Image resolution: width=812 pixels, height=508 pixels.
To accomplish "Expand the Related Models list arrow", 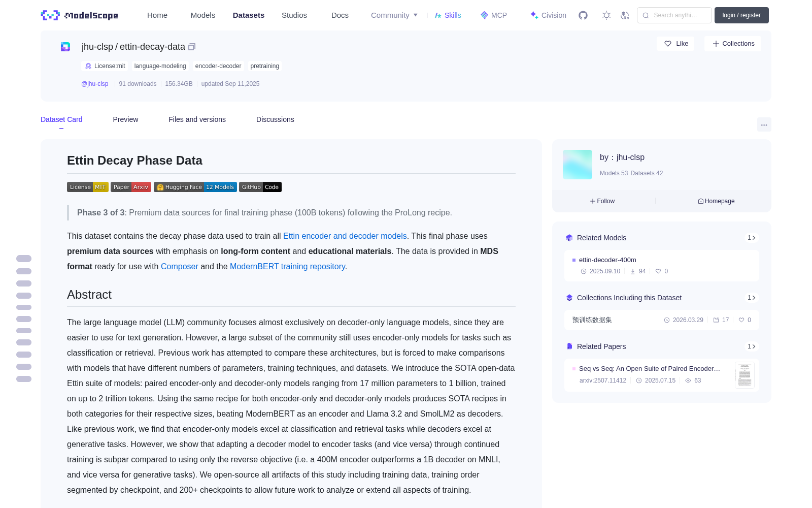I will pyautogui.click(x=752, y=238).
